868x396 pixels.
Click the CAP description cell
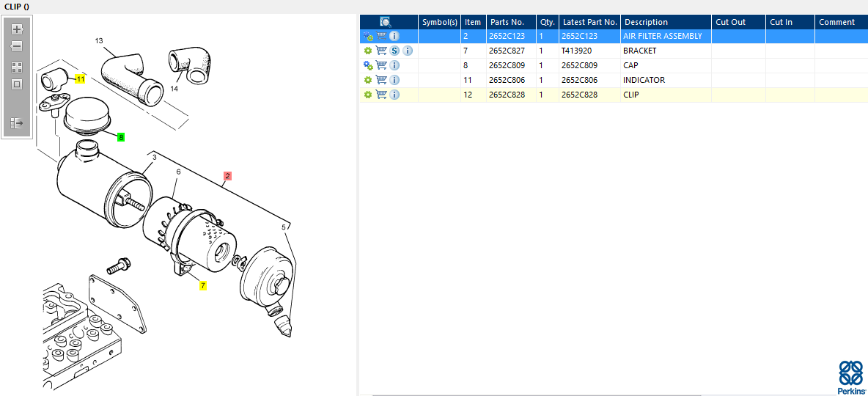pos(666,65)
